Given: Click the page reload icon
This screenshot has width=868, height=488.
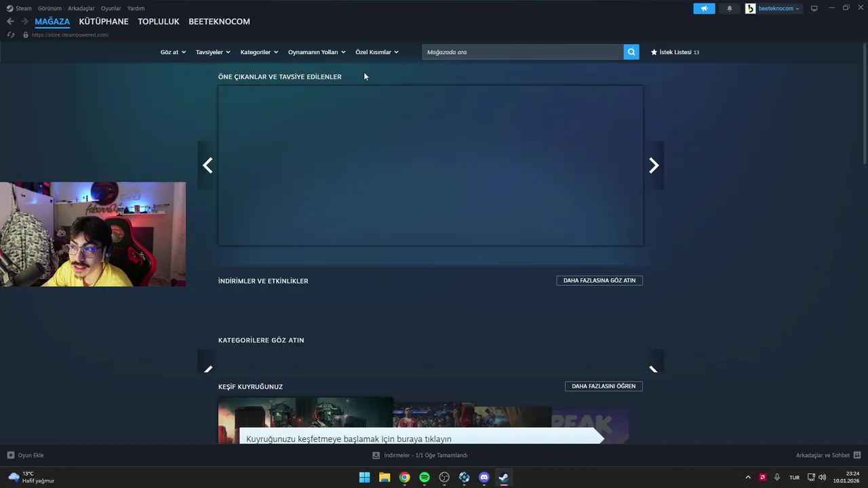Looking at the screenshot, I should (10, 35).
